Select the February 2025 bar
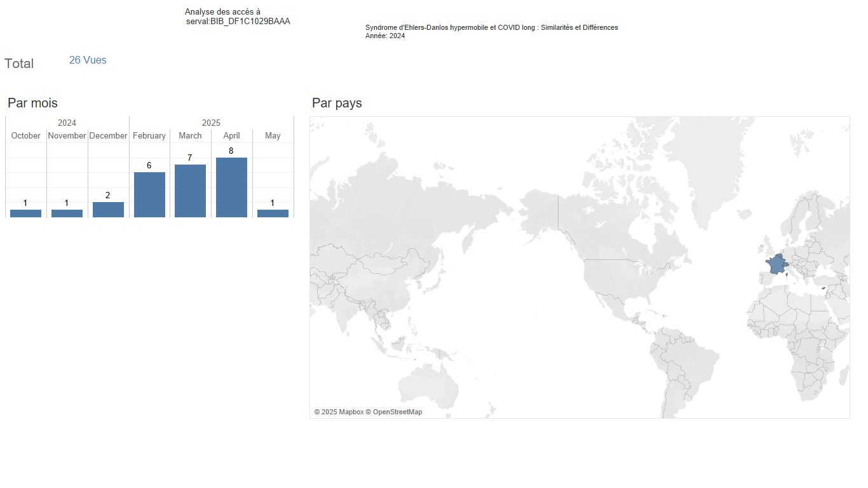Image resolution: width=868 pixels, height=488 pixels. point(149,194)
